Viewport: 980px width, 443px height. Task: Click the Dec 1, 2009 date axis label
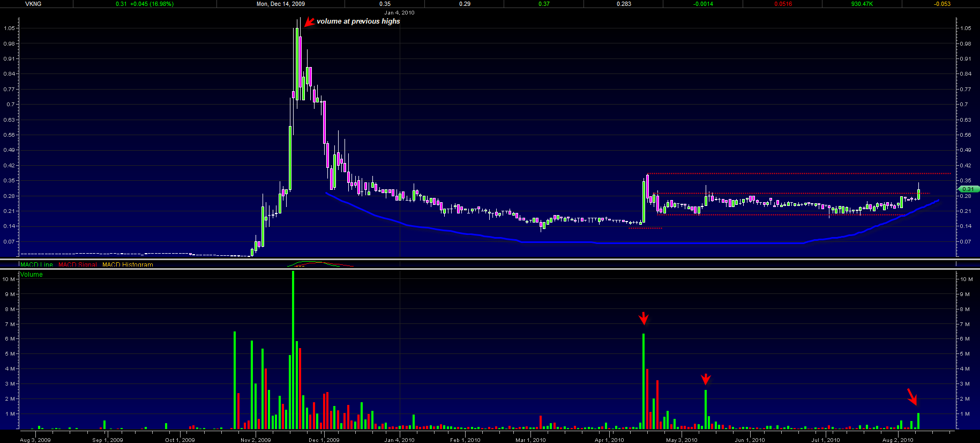coord(324,440)
